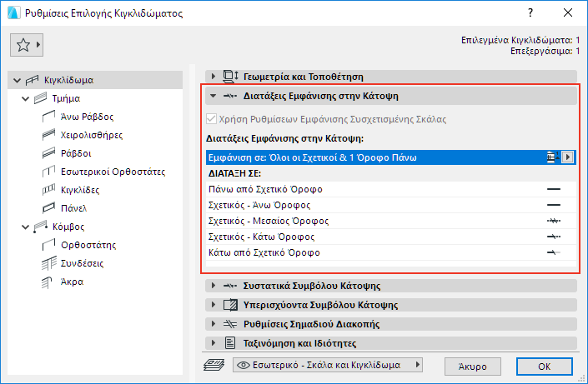Open the Εμφάνιση σε options arrow

(x=568, y=157)
